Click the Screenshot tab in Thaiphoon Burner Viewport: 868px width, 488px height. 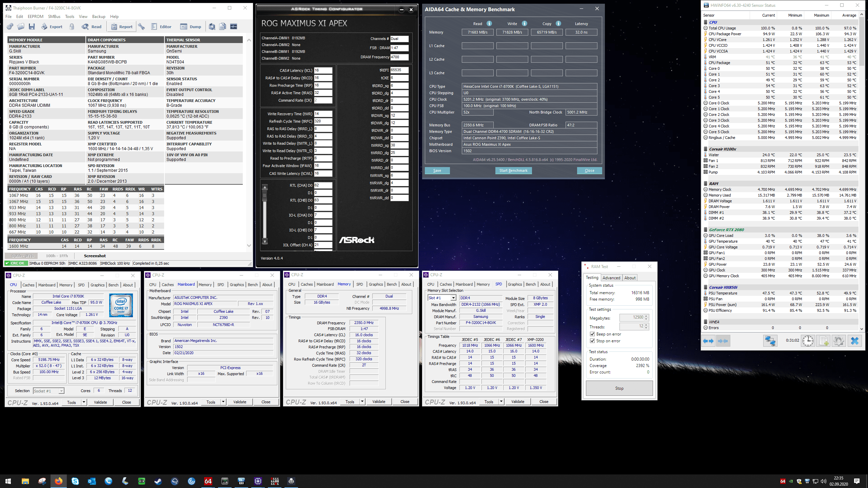pyautogui.click(x=95, y=256)
